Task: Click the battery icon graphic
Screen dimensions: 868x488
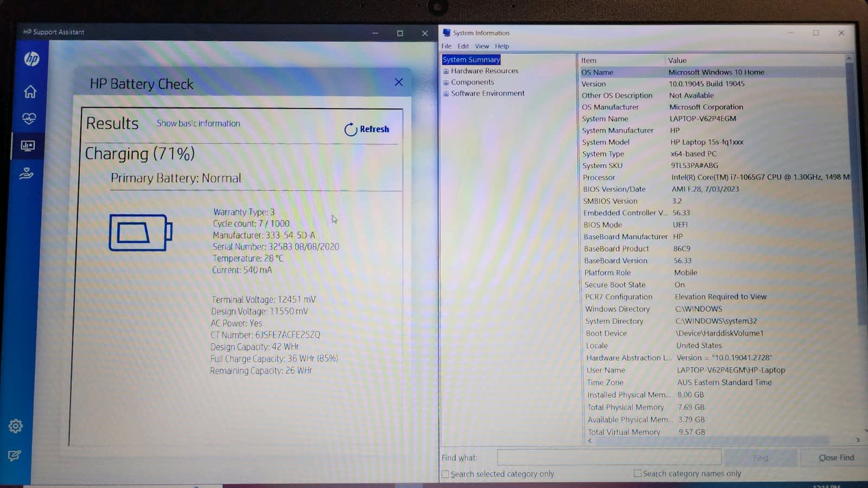Action: point(141,233)
